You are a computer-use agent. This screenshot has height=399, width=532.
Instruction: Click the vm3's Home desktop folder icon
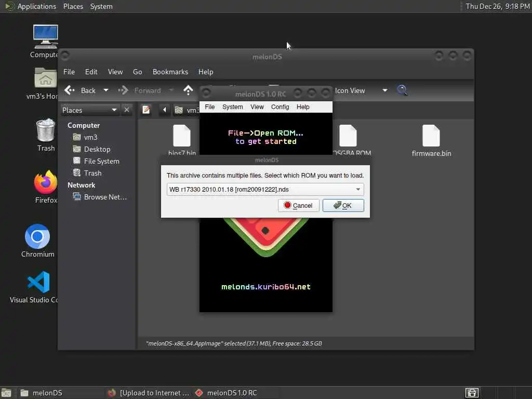(46, 78)
